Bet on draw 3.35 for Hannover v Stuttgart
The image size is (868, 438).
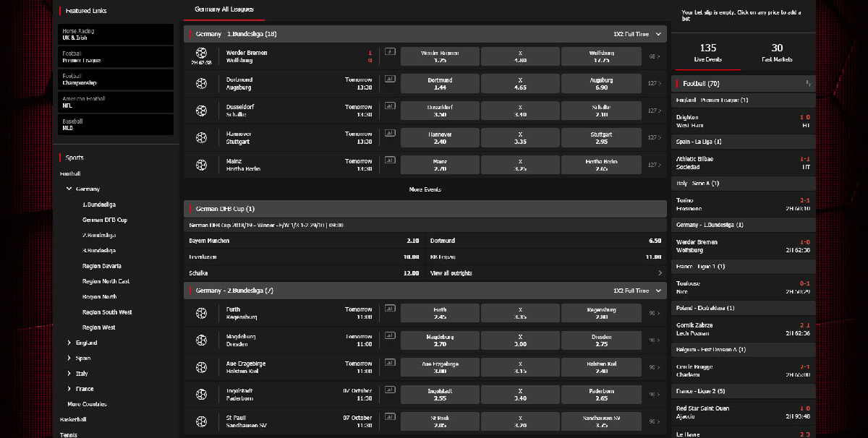[x=520, y=137]
